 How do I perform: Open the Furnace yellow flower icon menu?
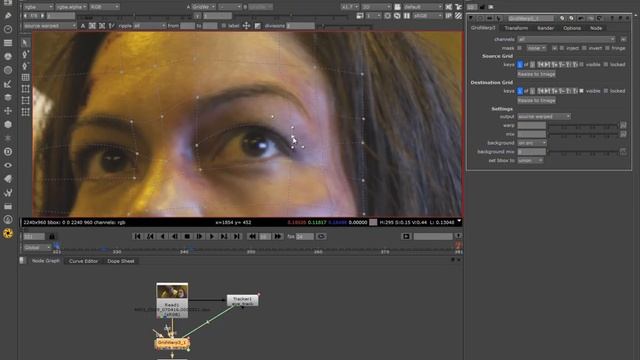point(8,233)
